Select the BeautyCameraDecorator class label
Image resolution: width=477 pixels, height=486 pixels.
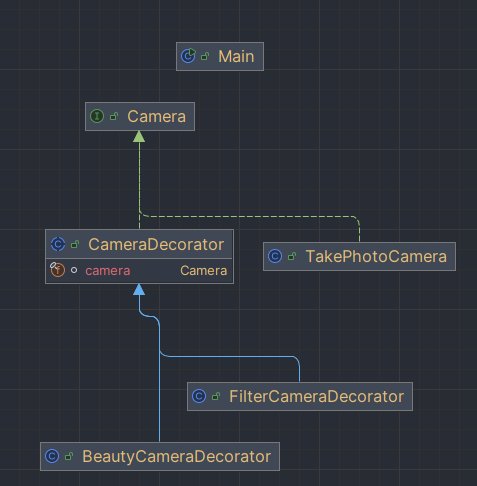tap(177, 456)
